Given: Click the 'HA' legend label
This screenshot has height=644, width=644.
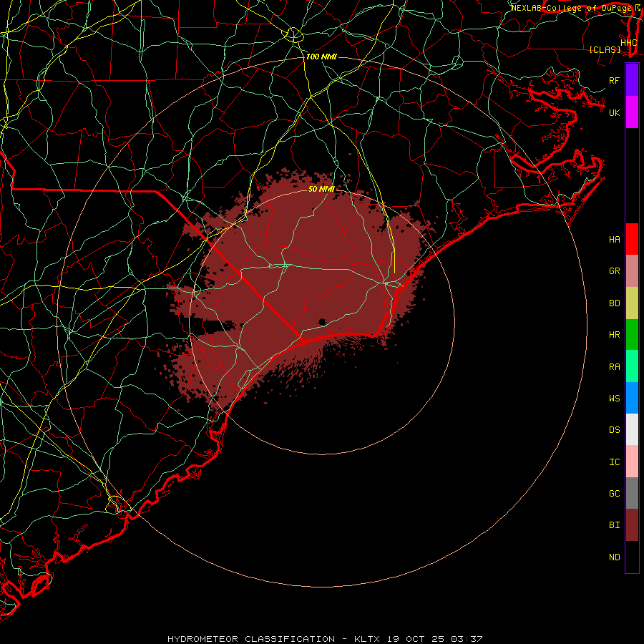Looking at the screenshot, I should (x=614, y=240).
